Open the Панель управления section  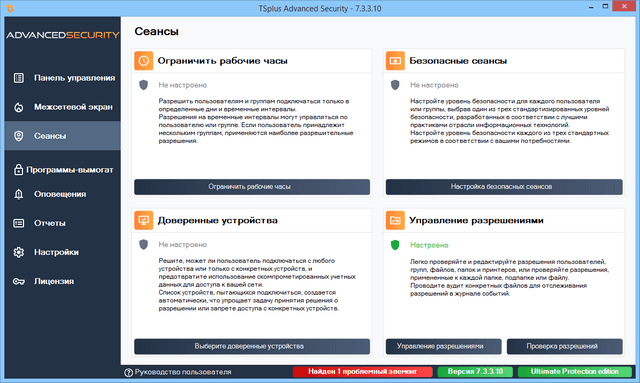pos(62,78)
